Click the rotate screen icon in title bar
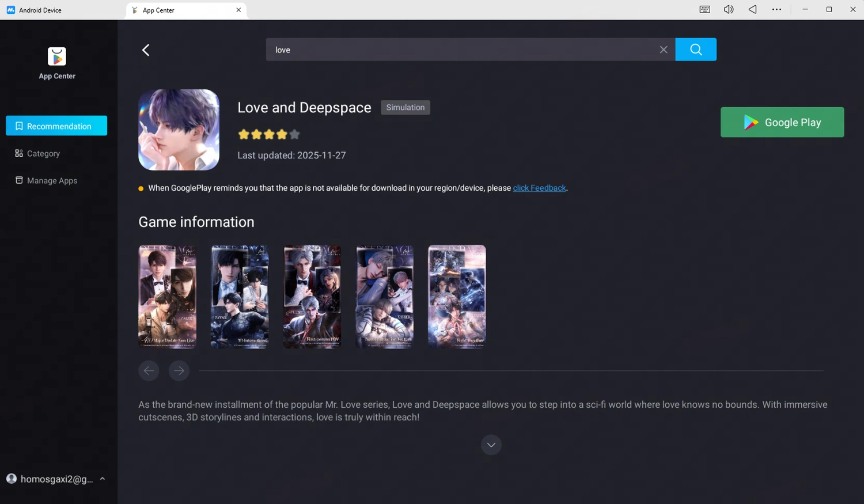This screenshot has height=504, width=864. click(752, 9)
